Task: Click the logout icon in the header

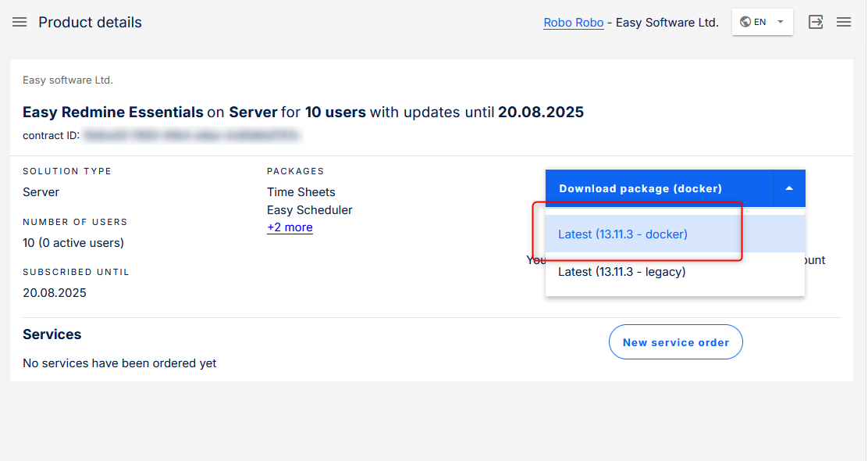Action: click(816, 22)
